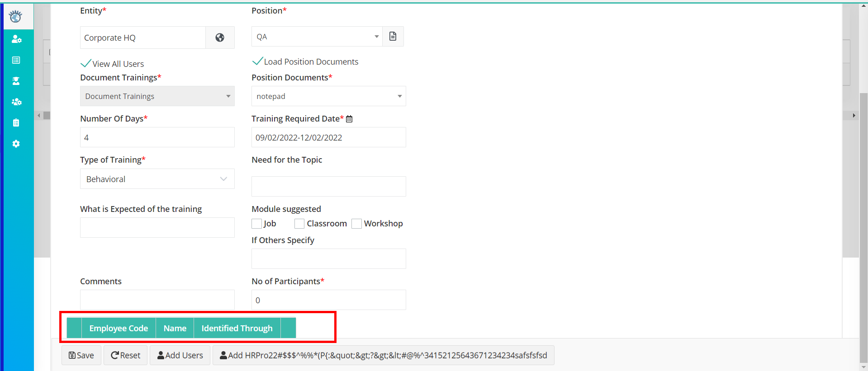Toggle the Load Position Documents checkbox

(x=257, y=61)
